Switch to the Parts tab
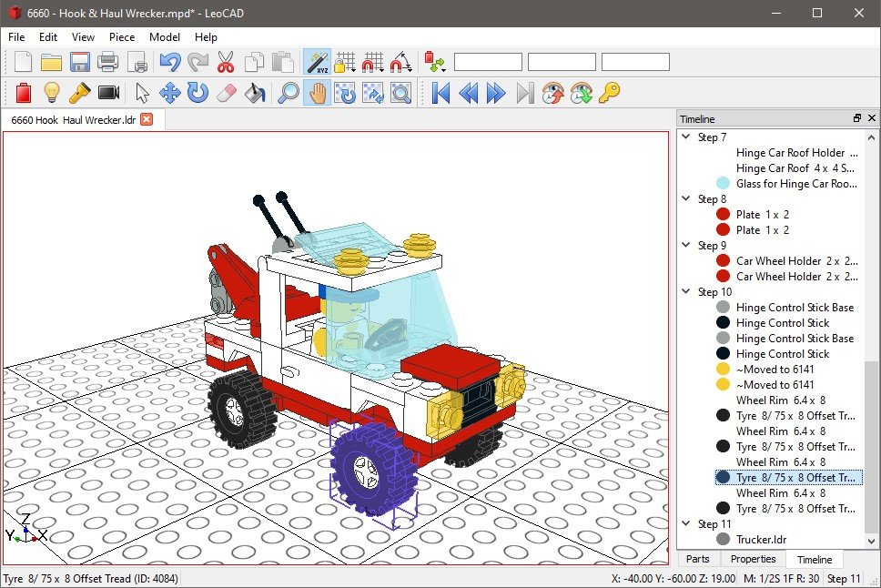 coord(698,559)
